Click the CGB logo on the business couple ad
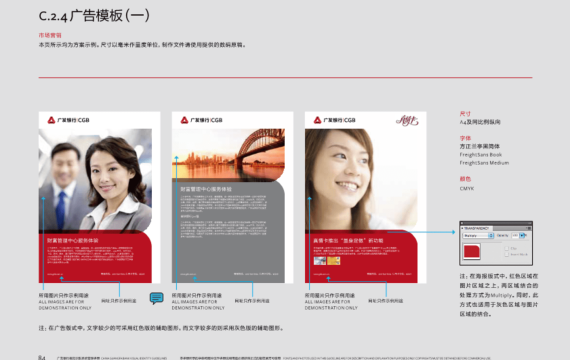The height and width of the screenshot is (360, 570). click(68, 120)
